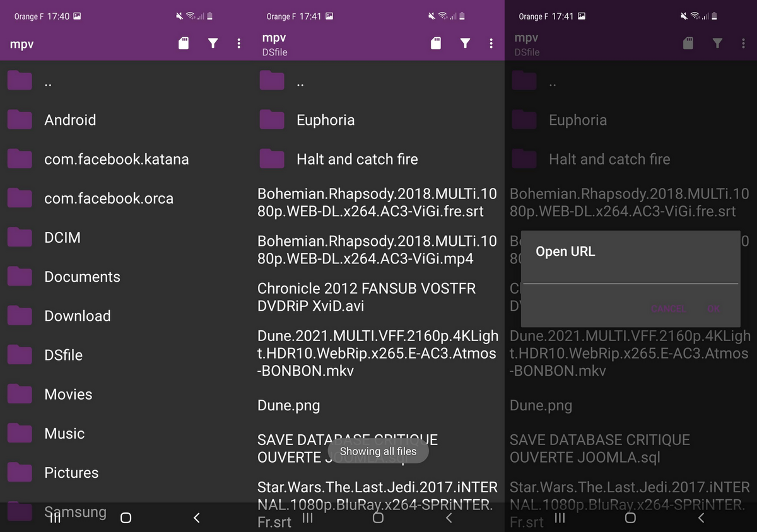Open the filter icon on the middle screen
Image resolution: width=757 pixels, height=532 pixels.
pos(466,43)
